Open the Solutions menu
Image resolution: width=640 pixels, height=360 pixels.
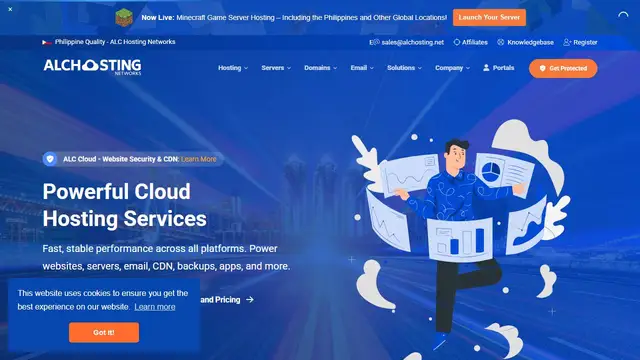[x=401, y=68]
